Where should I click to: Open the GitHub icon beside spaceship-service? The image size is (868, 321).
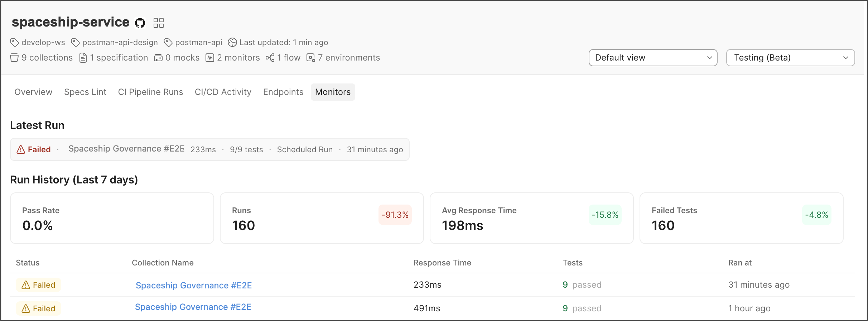pos(140,23)
